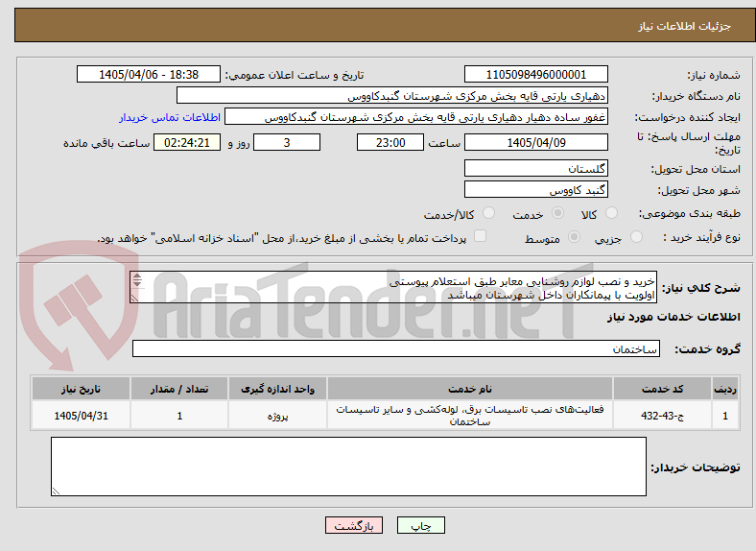Click the announcement date field 1405/04/06 - 18:38
756x551 pixels.
coord(149,74)
